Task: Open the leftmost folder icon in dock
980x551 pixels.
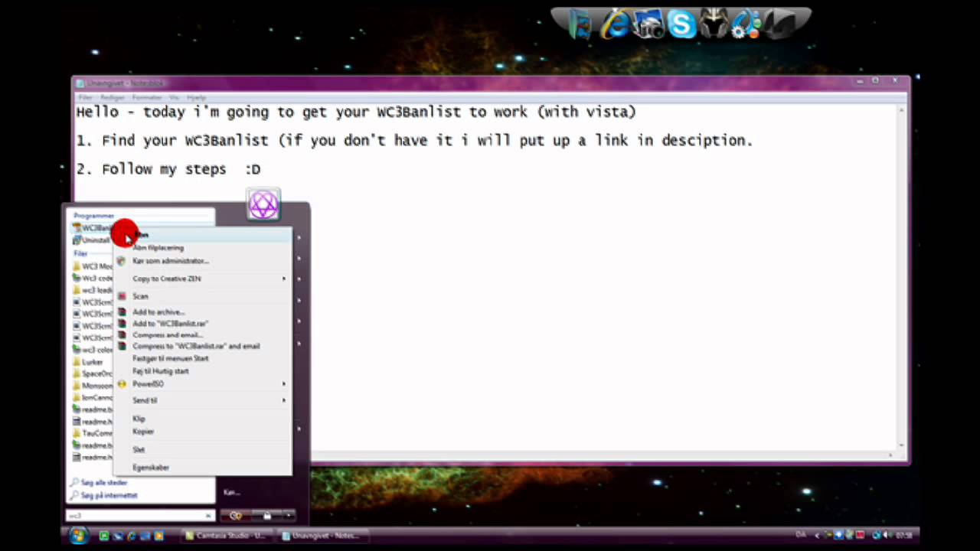Action: tap(582, 24)
